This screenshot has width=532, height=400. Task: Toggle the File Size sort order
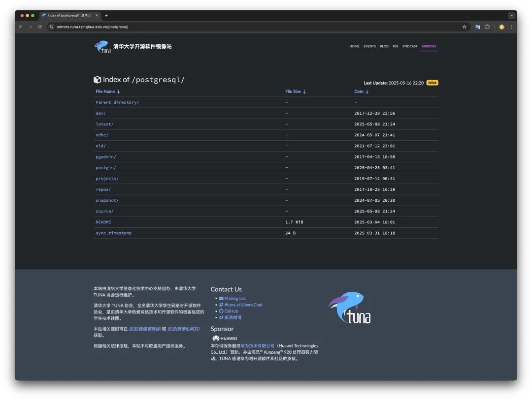coord(304,92)
